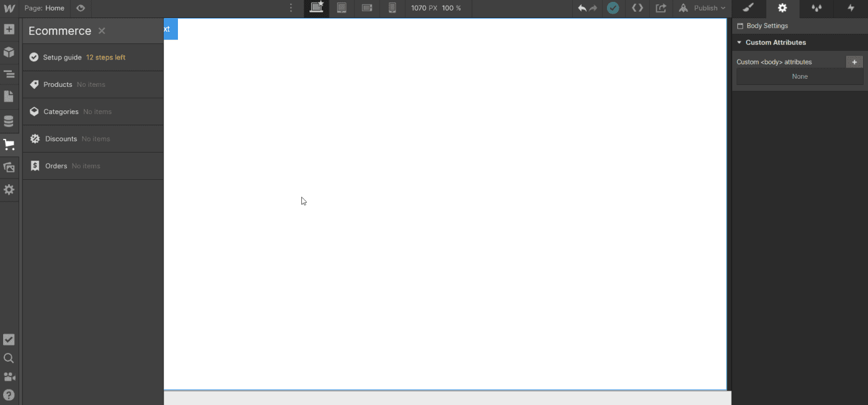Undo the last change
Viewport: 868px width, 405px height.
(582, 8)
